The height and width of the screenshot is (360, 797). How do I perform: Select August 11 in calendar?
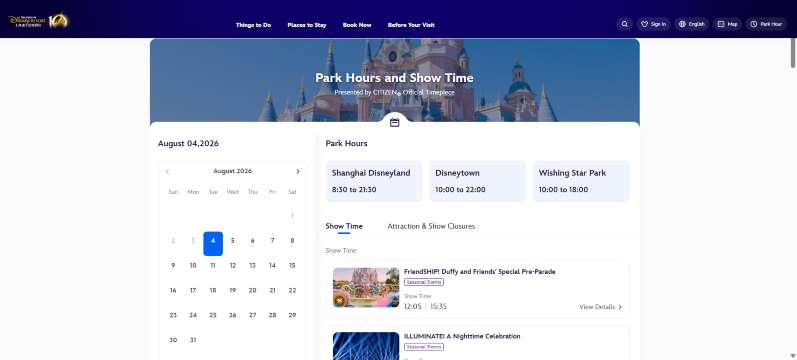pos(213,265)
